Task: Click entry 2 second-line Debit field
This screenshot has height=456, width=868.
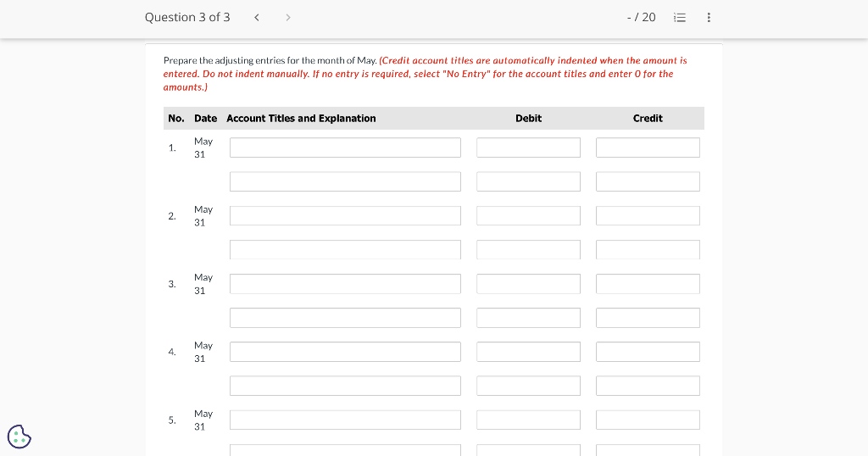Action: point(529,249)
